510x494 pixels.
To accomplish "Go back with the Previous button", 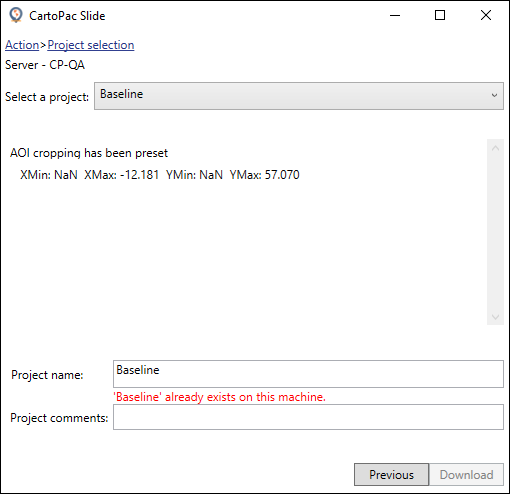I will pos(391,474).
